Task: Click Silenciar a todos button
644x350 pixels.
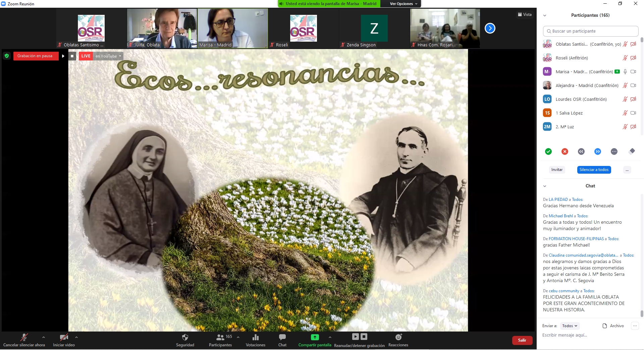Action: click(x=594, y=170)
